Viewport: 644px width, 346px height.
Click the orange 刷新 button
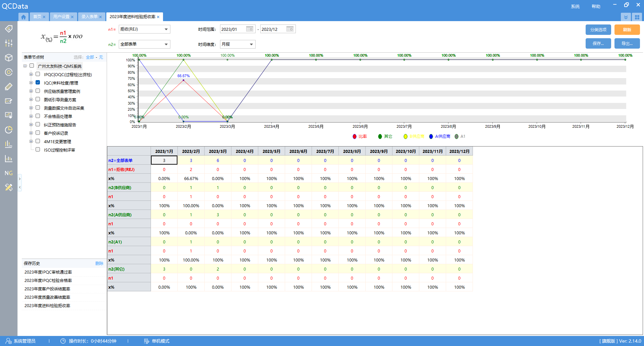click(x=627, y=30)
